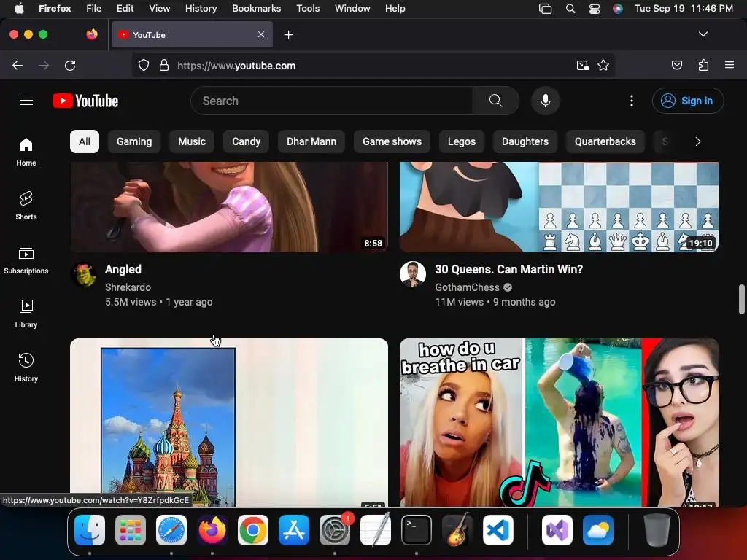Open YouTube settings three-dot menu
The height and width of the screenshot is (560, 747).
point(632,101)
